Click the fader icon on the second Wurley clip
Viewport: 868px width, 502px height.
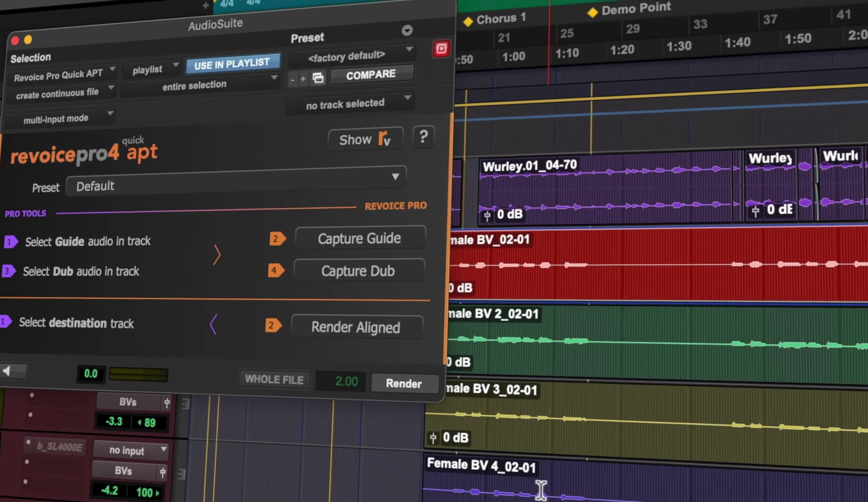click(x=755, y=211)
